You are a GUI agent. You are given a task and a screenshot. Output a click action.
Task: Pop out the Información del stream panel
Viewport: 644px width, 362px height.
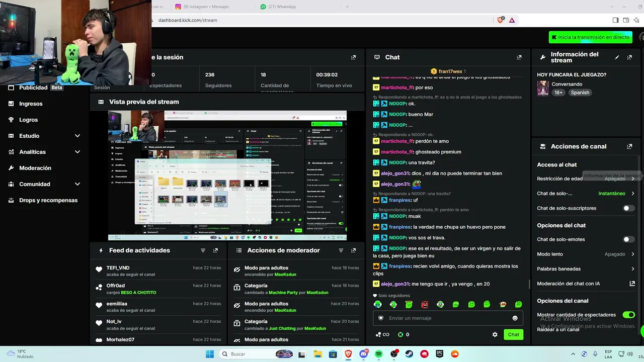tap(629, 57)
